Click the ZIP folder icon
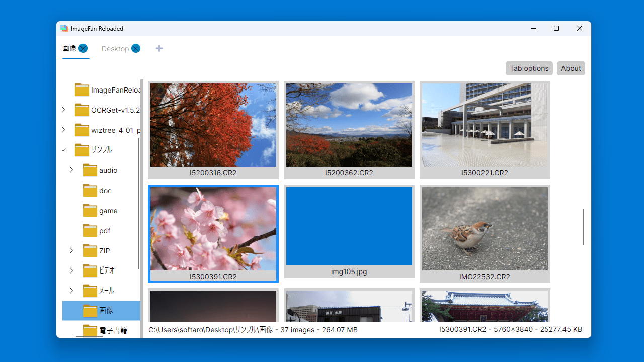 point(90,251)
